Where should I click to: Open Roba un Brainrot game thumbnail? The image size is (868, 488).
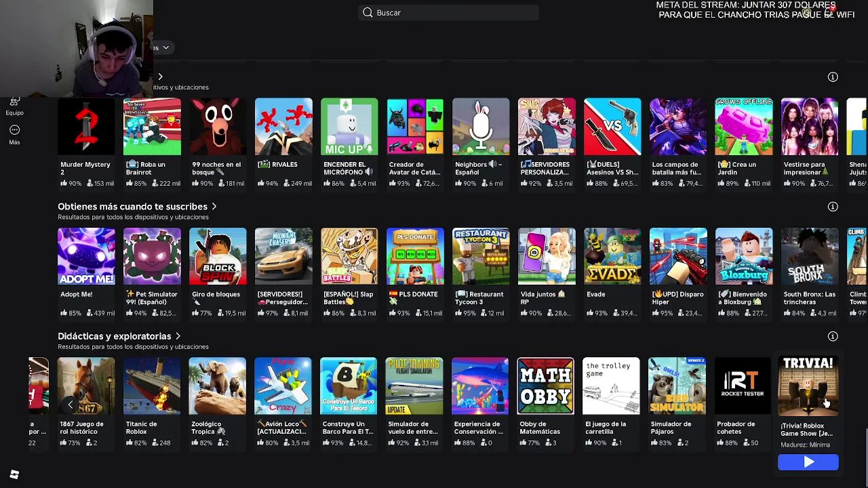[x=152, y=127]
